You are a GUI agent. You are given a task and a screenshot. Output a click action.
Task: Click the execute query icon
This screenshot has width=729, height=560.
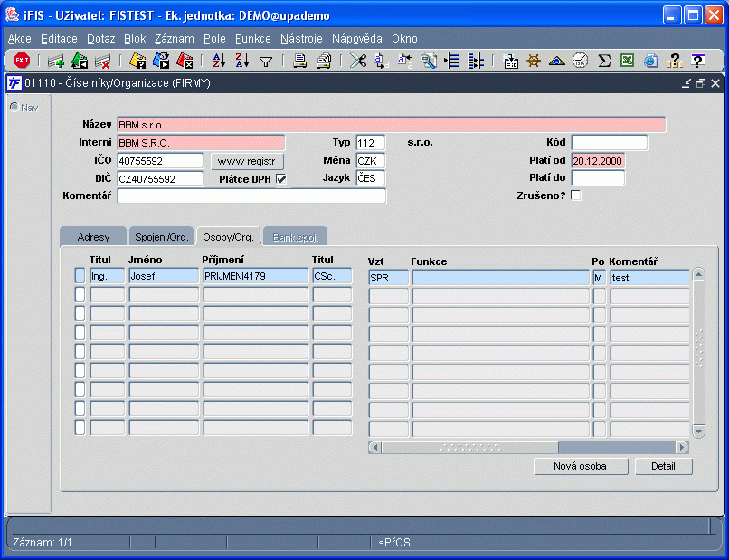point(161,61)
